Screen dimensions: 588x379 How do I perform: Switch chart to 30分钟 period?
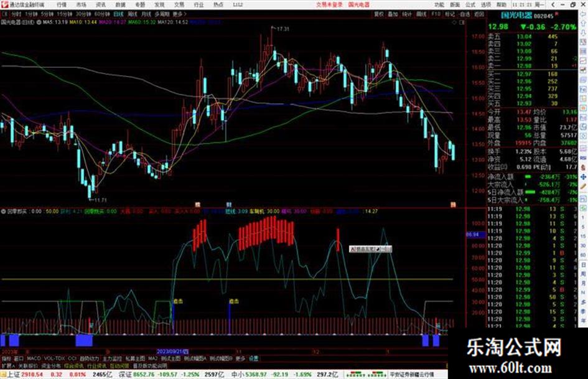click(83, 14)
